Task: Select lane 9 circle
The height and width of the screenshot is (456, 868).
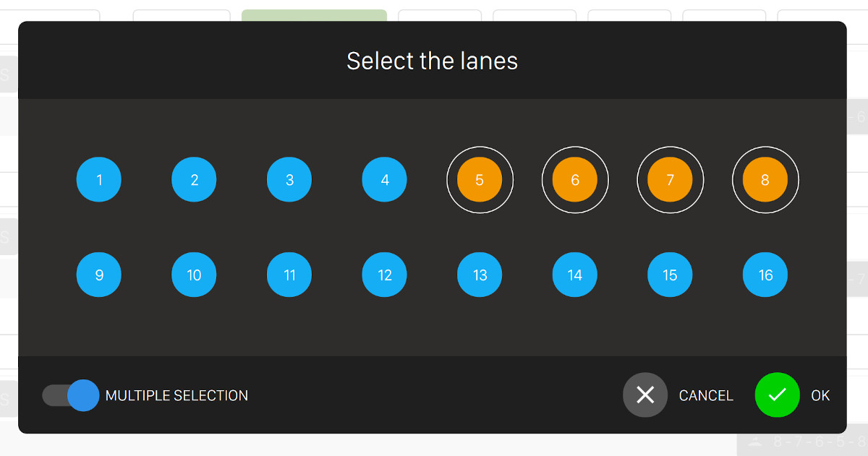Action: [x=99, y=275]
